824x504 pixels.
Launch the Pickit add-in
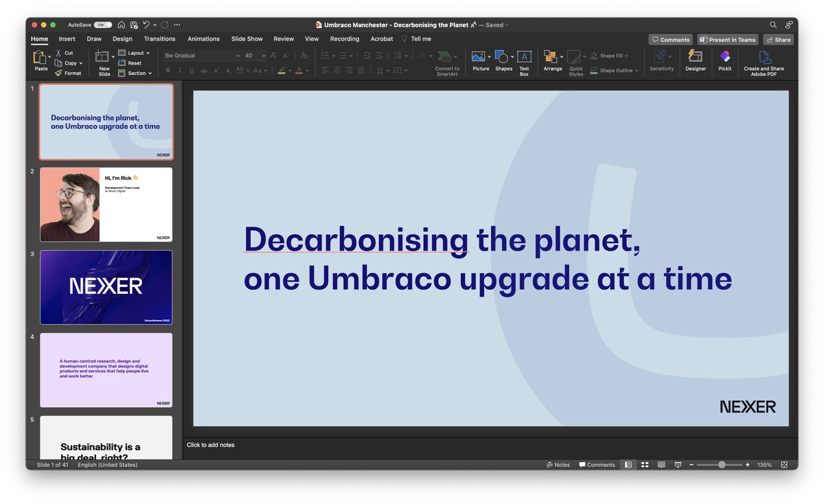click(724, 60)
